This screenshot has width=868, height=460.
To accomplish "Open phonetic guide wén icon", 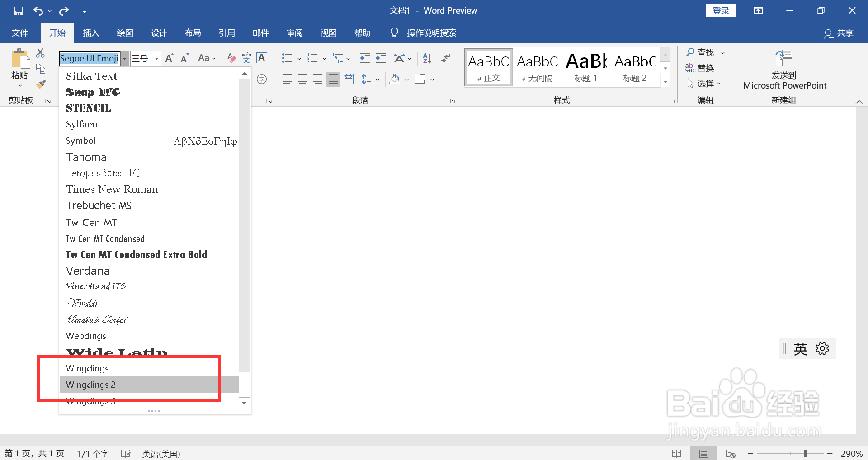I will coord(246,58).
